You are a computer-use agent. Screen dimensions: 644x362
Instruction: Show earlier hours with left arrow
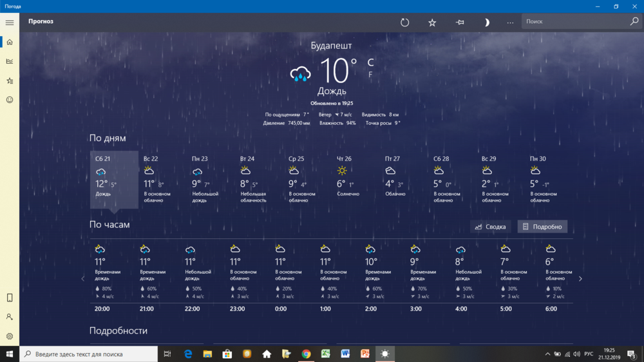(x=83, y=279)
